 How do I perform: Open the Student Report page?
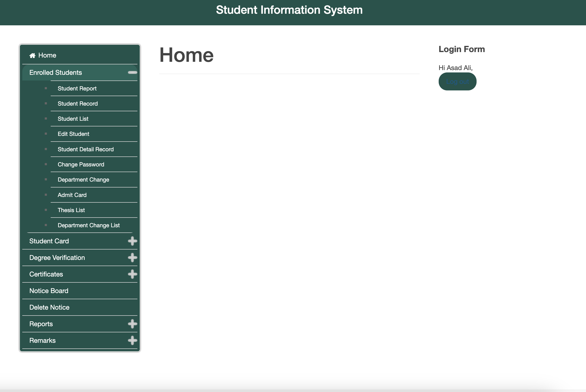94,89
